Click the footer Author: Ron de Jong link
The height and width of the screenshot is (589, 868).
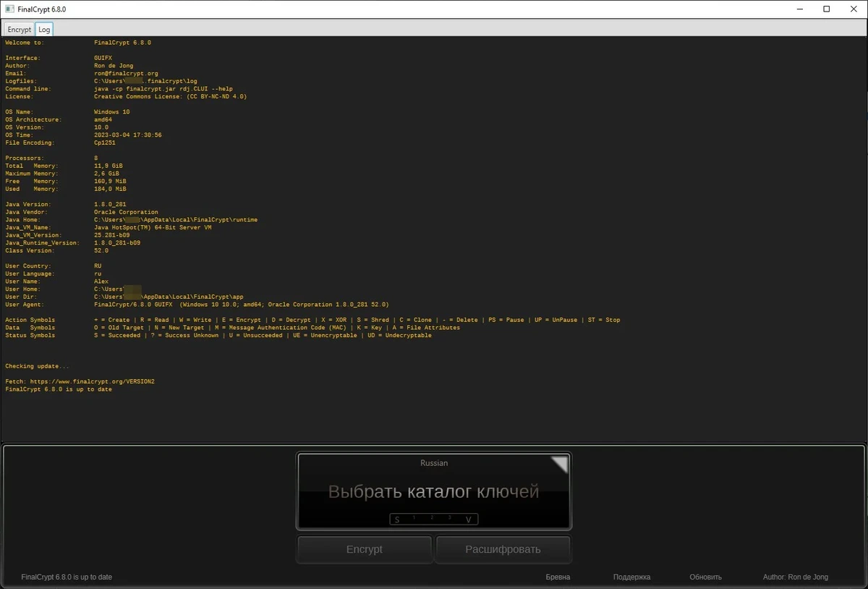796,577
